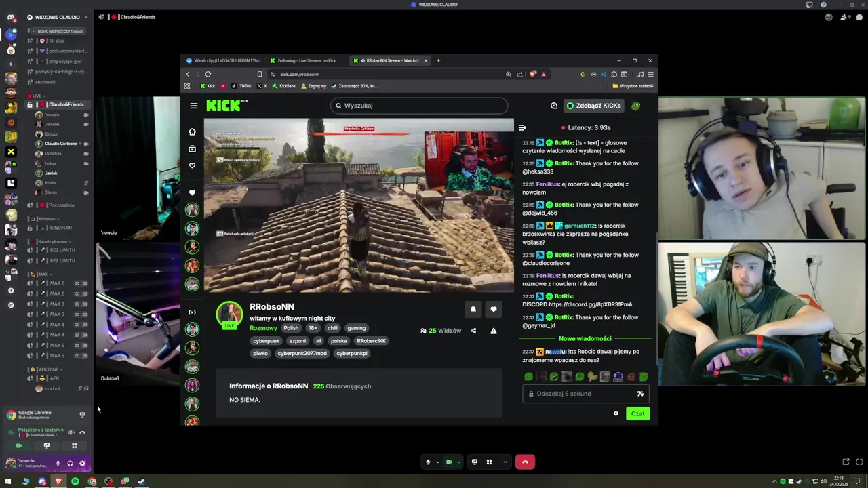Toggle Discord headphones deafen in user panel

[x=70, y=464]
